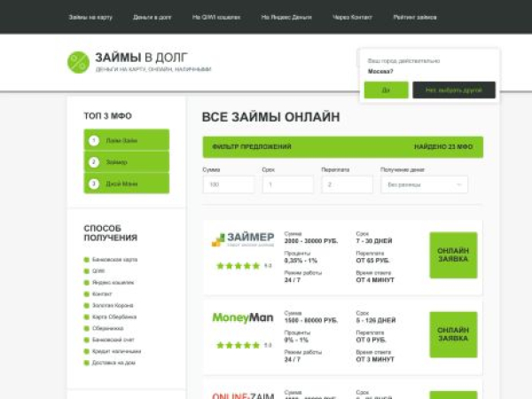Click the Фильтр предложений header bar

point(343,147)
